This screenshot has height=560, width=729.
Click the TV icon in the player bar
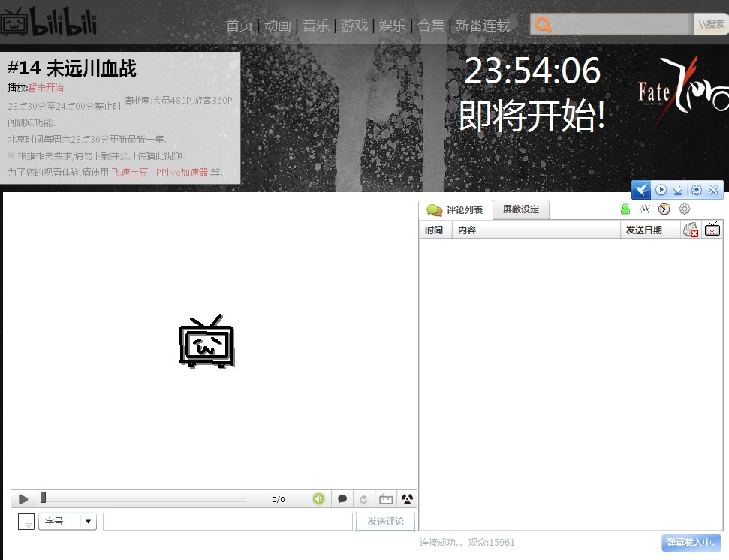(385, 499)
